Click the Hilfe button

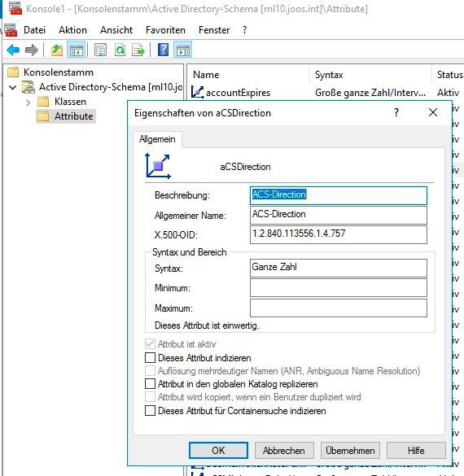pyautogui.click(x=416, y=450)
